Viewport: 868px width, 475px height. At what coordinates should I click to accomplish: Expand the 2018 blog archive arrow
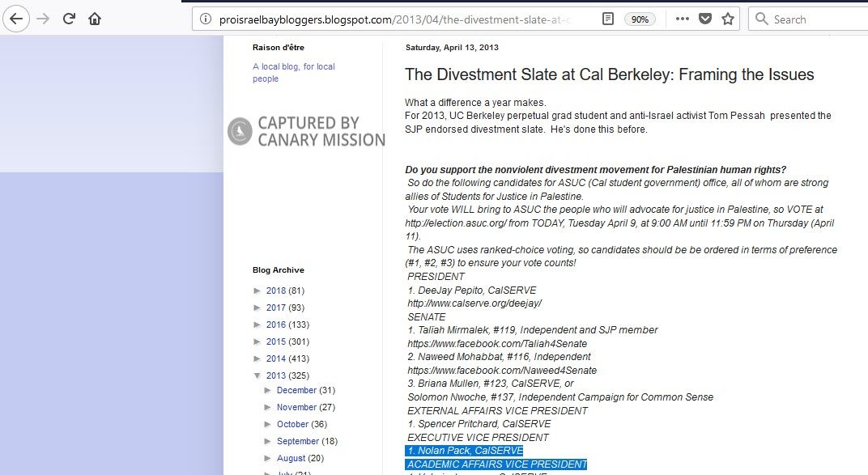point(257,291)
